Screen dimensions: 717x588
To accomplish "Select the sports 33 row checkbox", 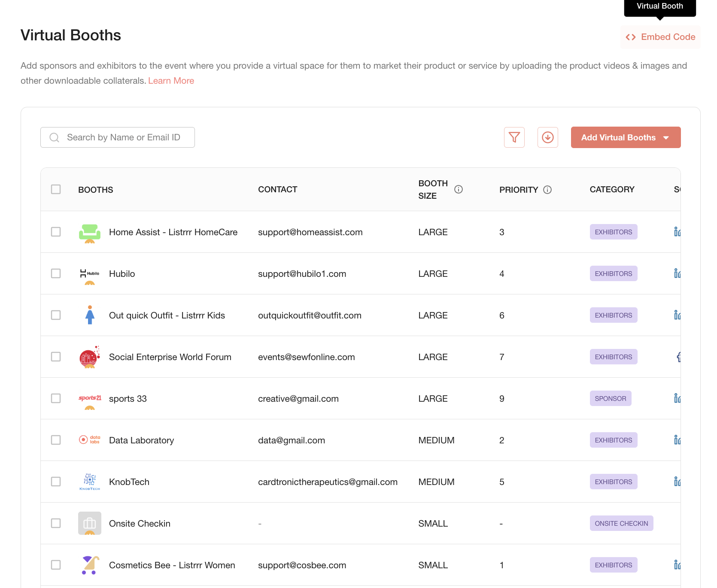I will tap(56, 398).
